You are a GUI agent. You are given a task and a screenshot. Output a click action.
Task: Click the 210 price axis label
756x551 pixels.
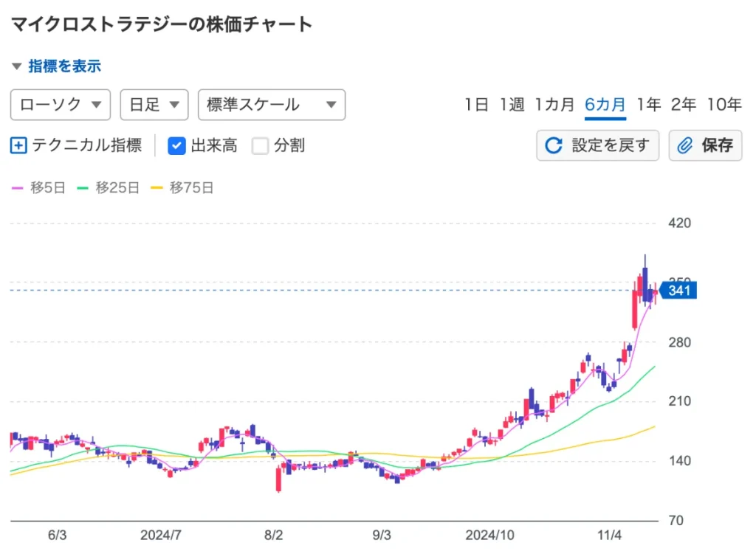coord(679,401)
